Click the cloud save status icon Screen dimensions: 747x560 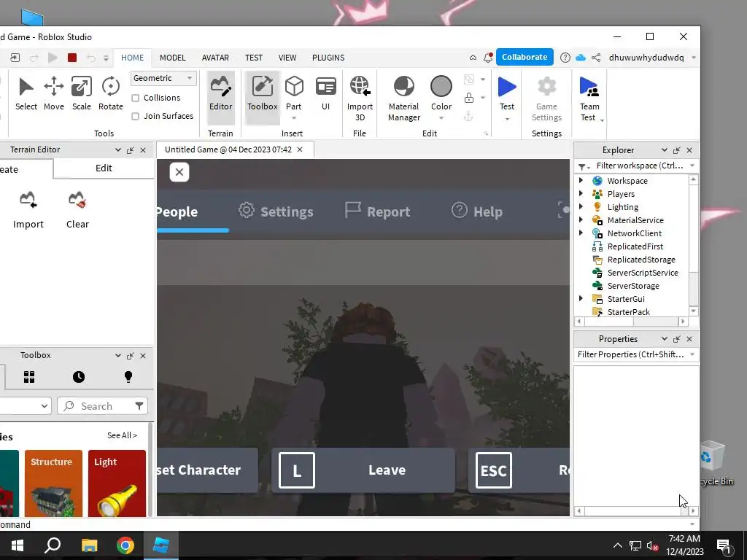tap(580, 58)
